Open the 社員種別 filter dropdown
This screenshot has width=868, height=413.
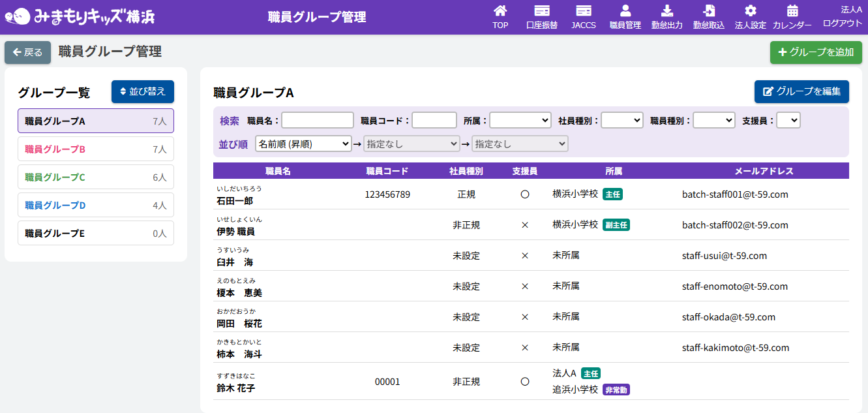(622, 120)
